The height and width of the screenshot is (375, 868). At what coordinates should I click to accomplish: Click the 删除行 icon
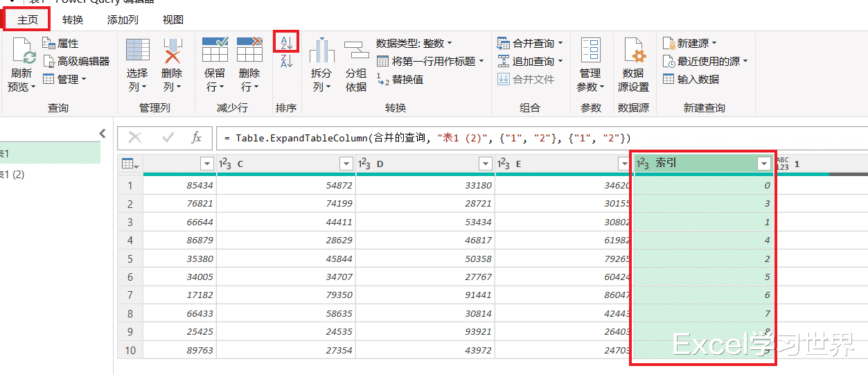pos(249,51)
